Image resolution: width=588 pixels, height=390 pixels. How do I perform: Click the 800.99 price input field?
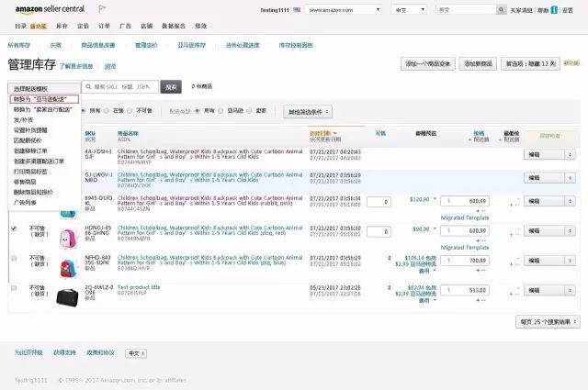click(x=465, y=201)
